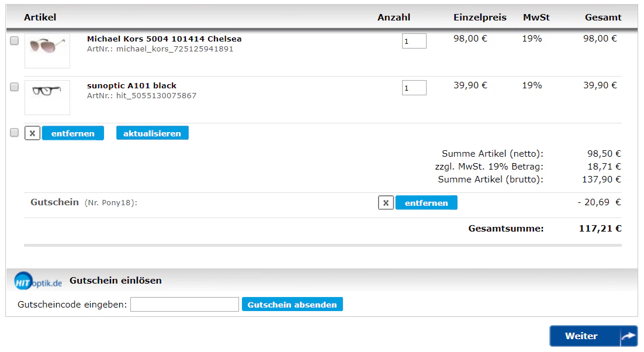The height and width of the screenshot is (352, 644).
Task: Click the HIToptik.de logo
Action: 38,281
